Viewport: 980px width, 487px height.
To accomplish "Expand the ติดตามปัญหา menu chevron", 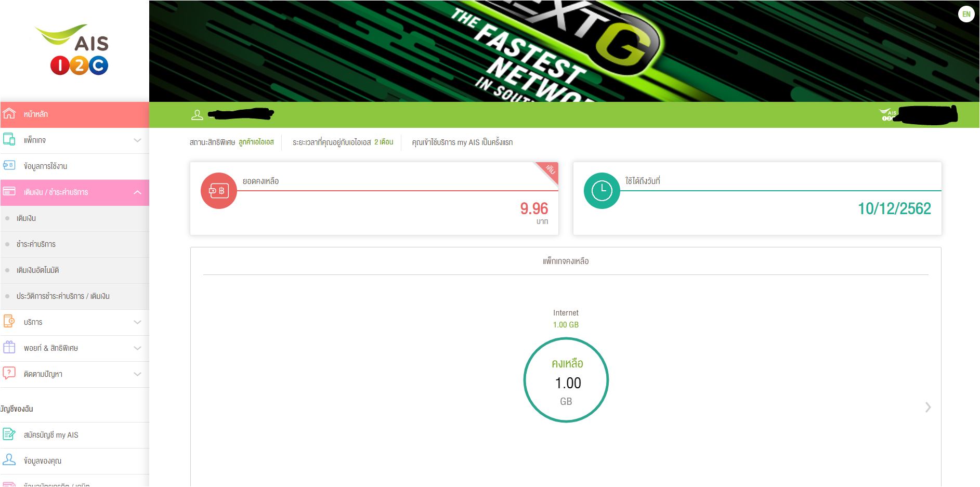I will click(137, 374).
